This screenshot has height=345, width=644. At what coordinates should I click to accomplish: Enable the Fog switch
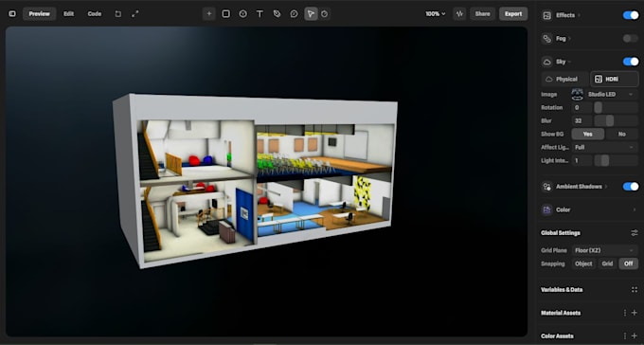point(631,39)
